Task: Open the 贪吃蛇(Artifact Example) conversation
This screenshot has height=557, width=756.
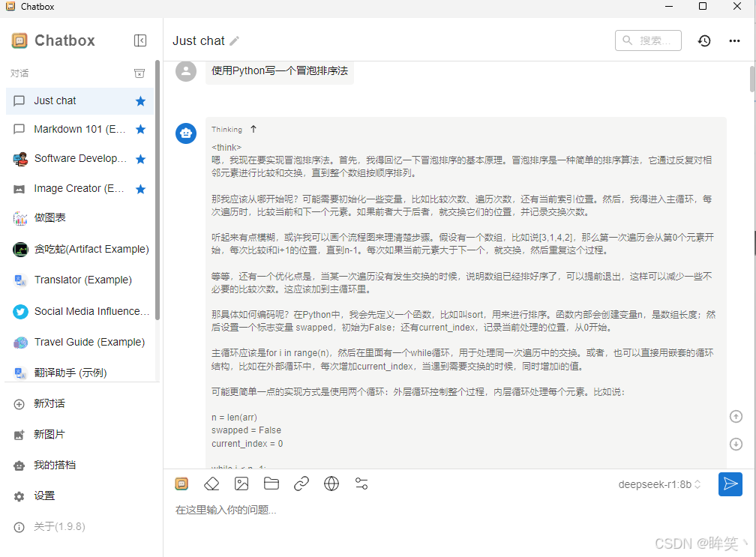Action: point(79,249)
